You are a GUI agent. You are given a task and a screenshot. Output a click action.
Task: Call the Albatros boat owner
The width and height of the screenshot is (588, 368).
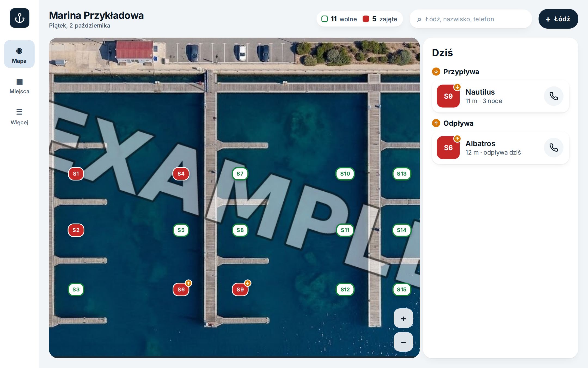[553, 148]
